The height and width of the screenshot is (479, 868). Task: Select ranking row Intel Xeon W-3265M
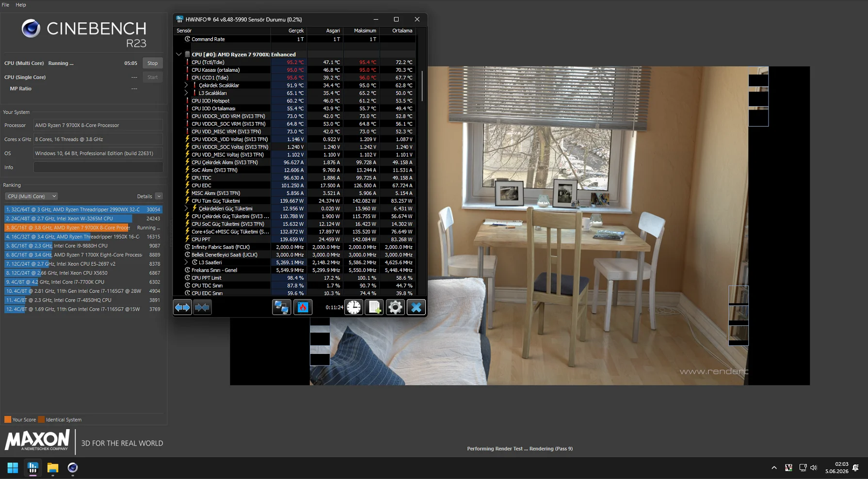pyautogui.click(x=83, y=219)
